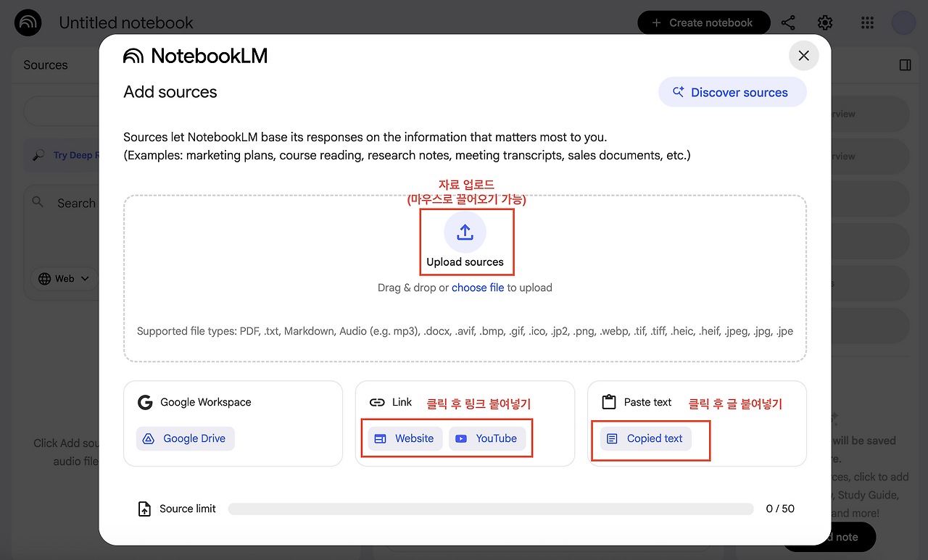Click the Source limit file icon

pyautogui.click(x=145, y=509)
